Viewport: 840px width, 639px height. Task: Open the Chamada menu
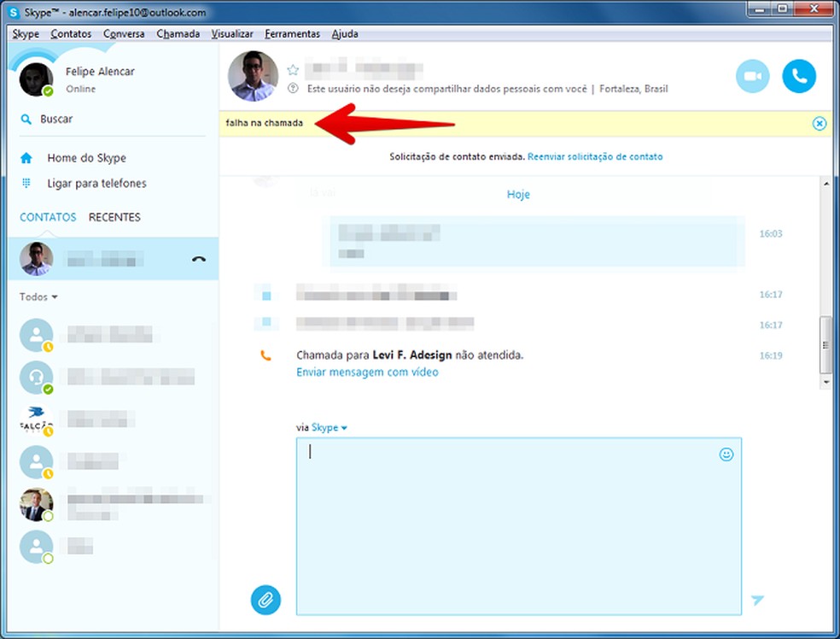[178, 34]
